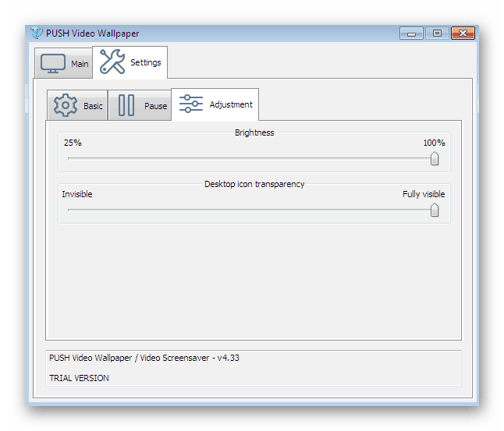Go to the Pause sub-tab label
Viewport: 504px width, 431px height.
(x=155, y=106)
